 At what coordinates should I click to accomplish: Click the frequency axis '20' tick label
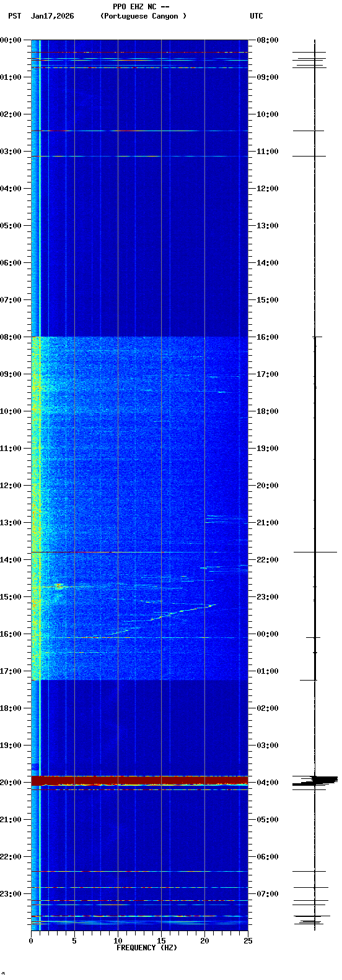pyautogui.click(x=204, y=941)
